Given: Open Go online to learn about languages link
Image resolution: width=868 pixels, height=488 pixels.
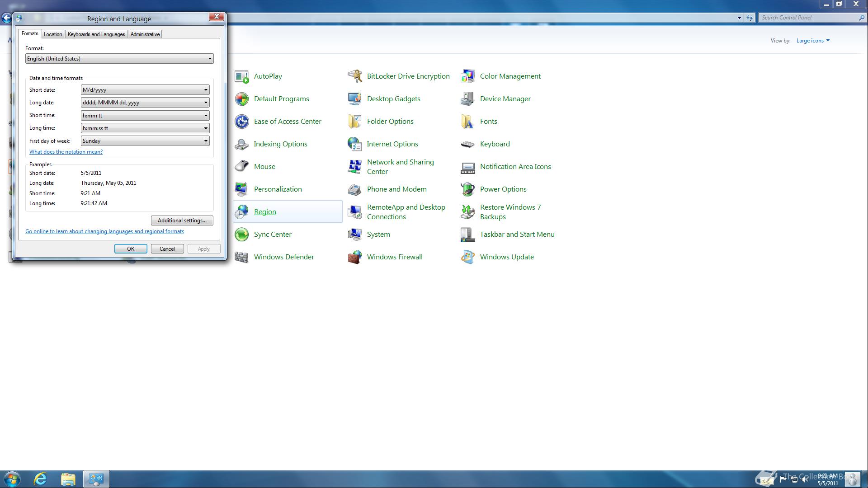Looking at the screenshot, I should [x=104, y=231].
